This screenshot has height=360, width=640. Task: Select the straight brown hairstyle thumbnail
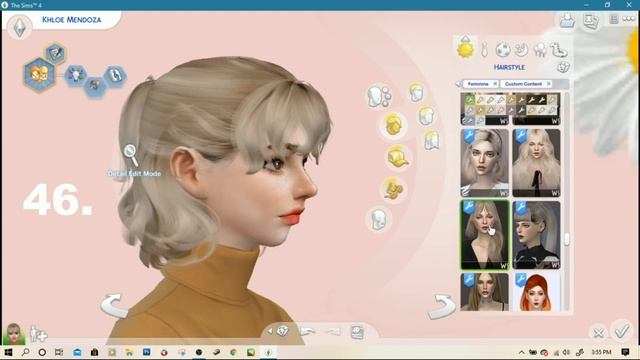click(x=484, y=292)
